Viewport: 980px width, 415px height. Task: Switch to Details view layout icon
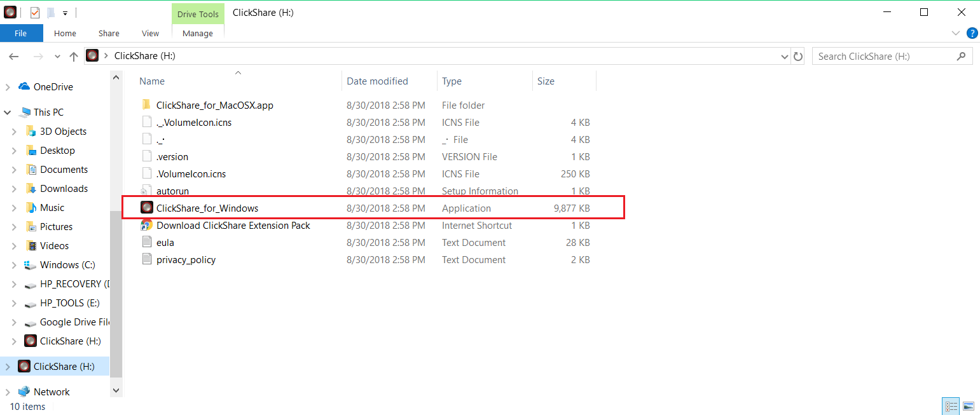click(x=951, y=406)
